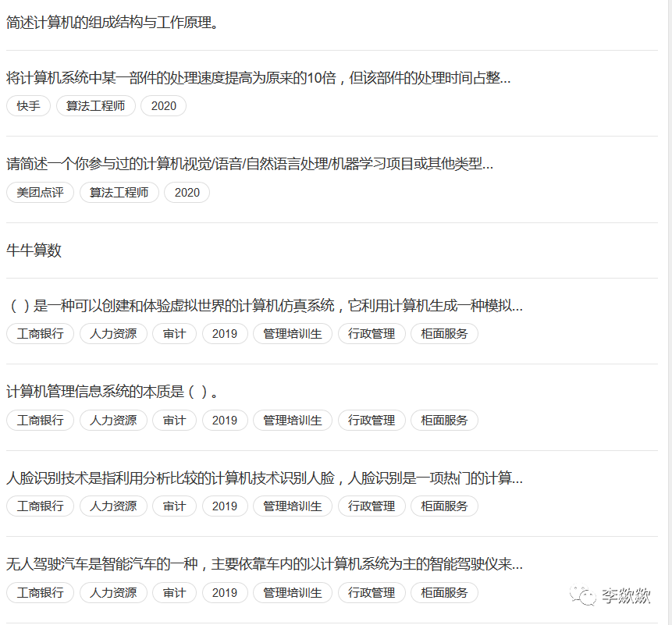Viewport: 672px width, 625px height.
Task: Open question about 无人驾驶汽车
Action: [265, 563]
